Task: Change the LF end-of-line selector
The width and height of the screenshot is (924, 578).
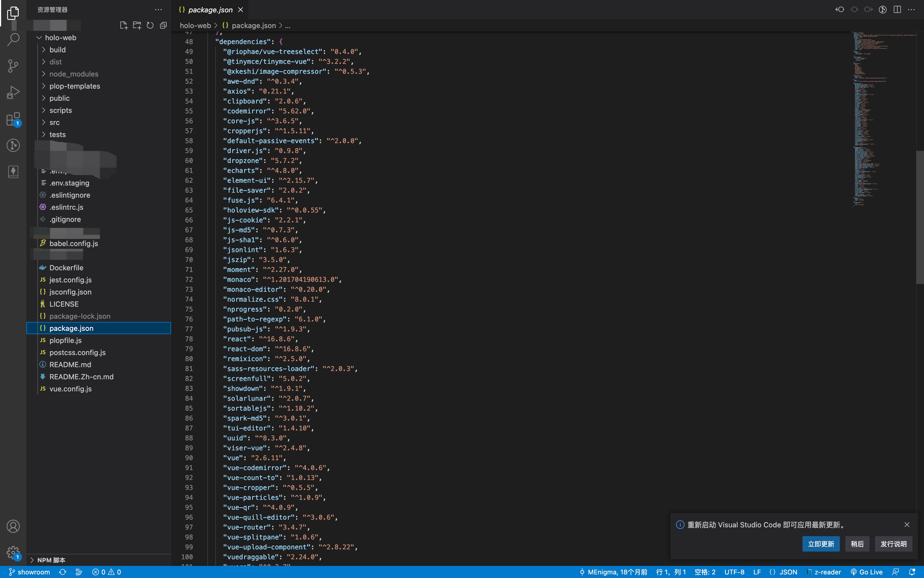Action: pyautogui.click(x=757, y=572)
